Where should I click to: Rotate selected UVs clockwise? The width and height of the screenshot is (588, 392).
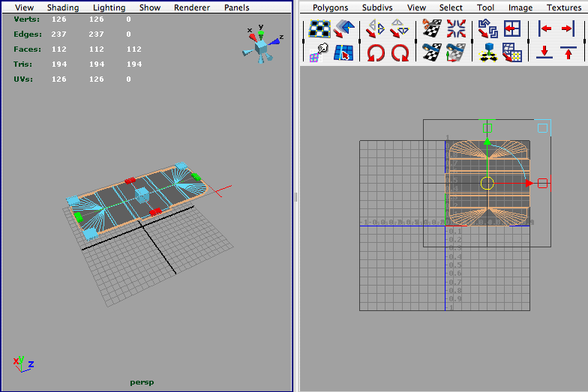(x=400, y=52)
